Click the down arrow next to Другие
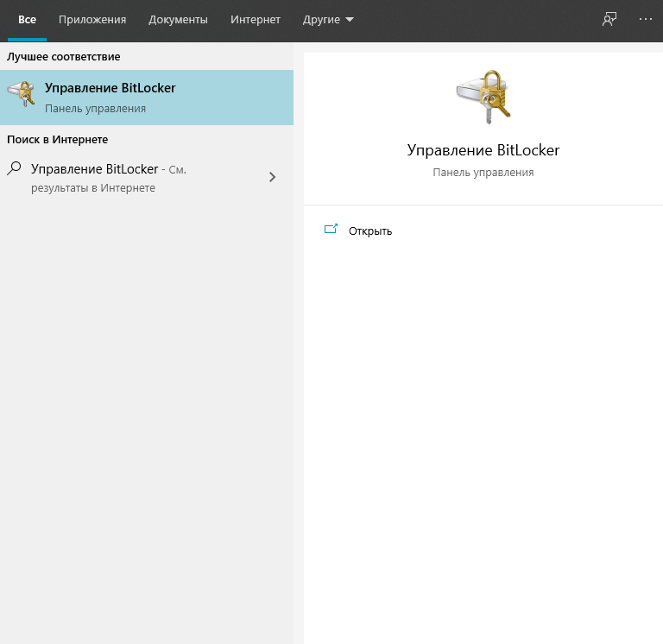 click(349, 19)
